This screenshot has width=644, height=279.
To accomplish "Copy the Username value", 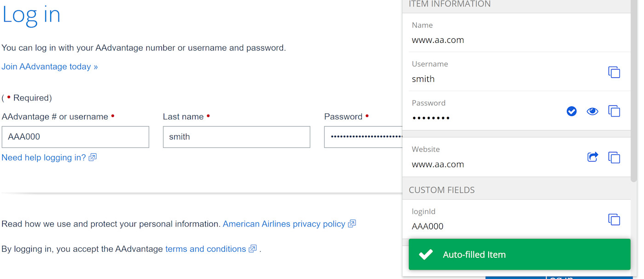I will (x=614, y=72).
